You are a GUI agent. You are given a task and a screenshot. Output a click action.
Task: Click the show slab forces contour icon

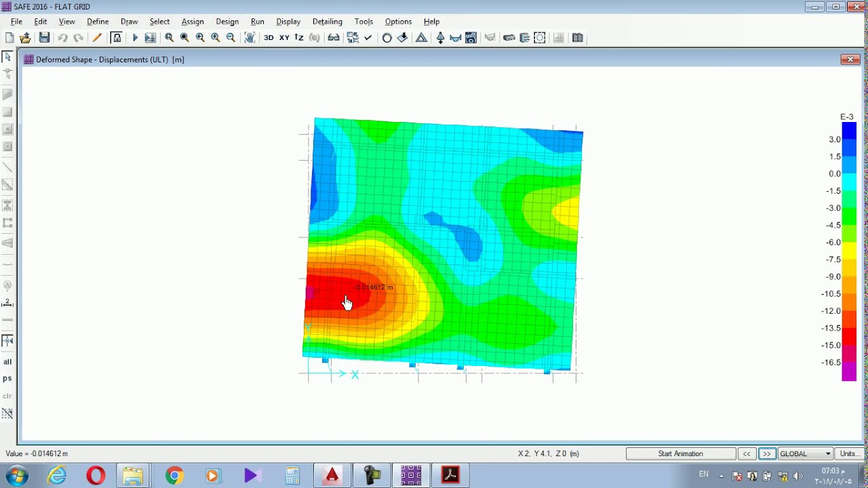click(471, 38)
